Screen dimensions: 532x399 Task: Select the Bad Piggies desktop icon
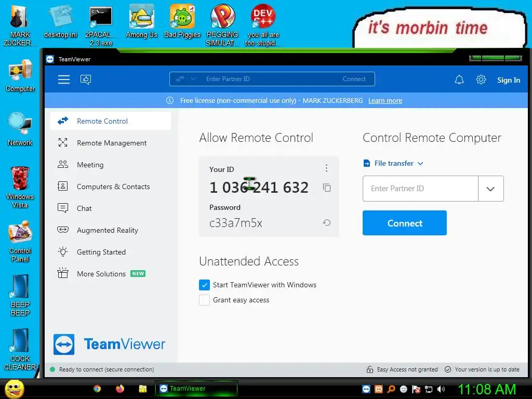182,22
